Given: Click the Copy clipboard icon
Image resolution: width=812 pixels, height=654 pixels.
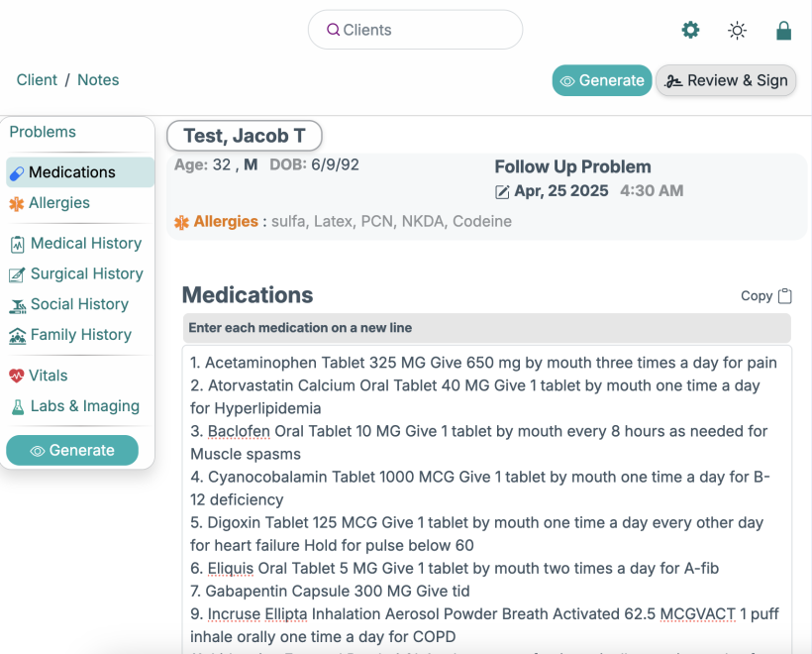Looking at the screenshot, I should 785,295.
